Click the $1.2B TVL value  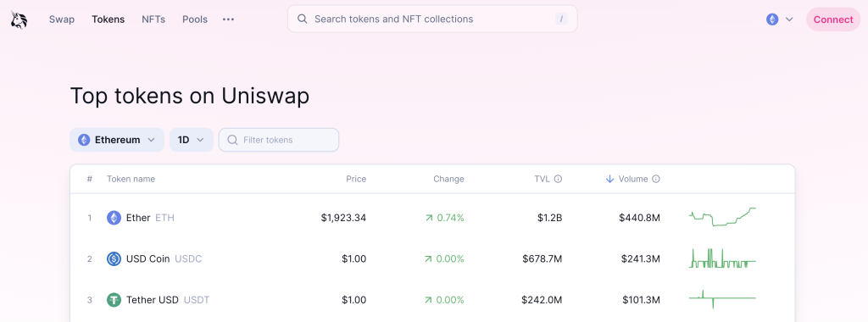coord(549,218)
